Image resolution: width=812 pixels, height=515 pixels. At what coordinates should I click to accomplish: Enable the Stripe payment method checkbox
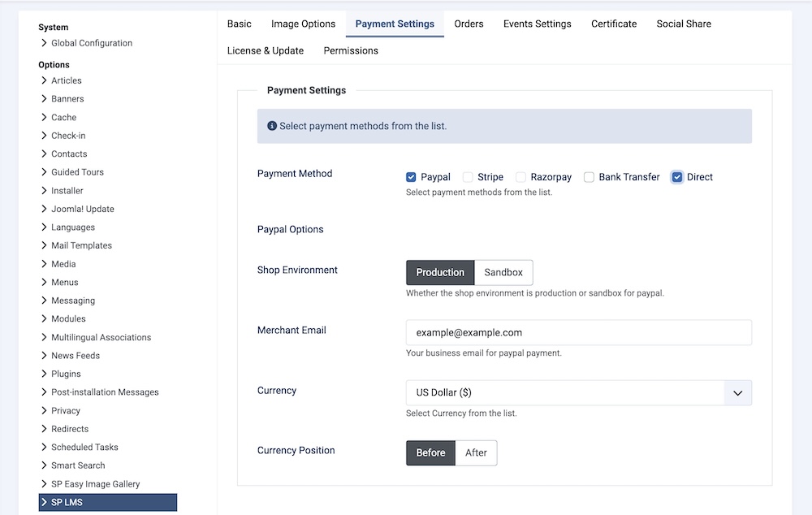[468, 177]
